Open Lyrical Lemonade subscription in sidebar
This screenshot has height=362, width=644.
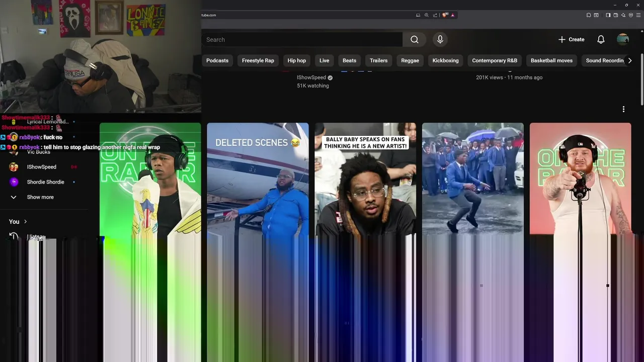point(48,122)
